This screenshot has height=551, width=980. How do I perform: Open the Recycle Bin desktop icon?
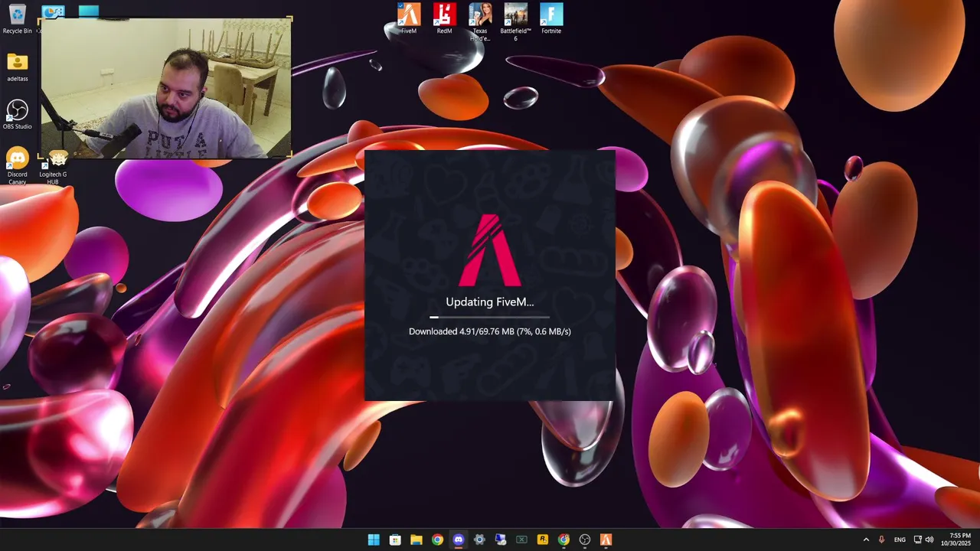17,19
